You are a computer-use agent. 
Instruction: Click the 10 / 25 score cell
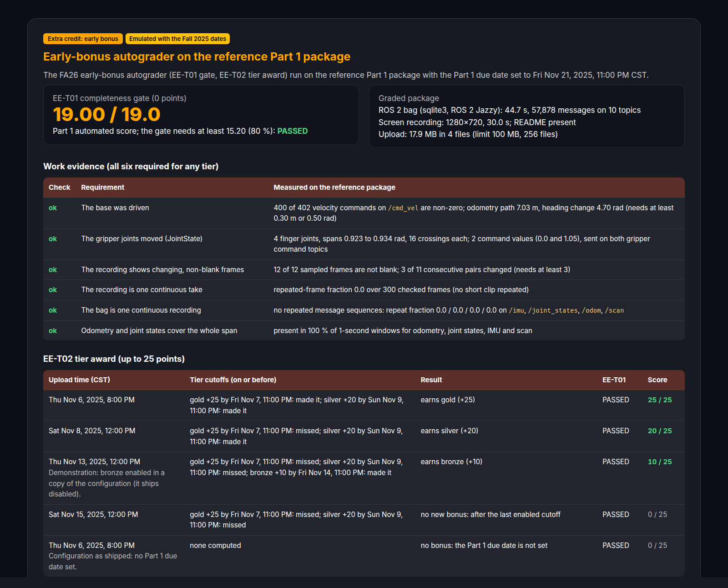[660, 462]
